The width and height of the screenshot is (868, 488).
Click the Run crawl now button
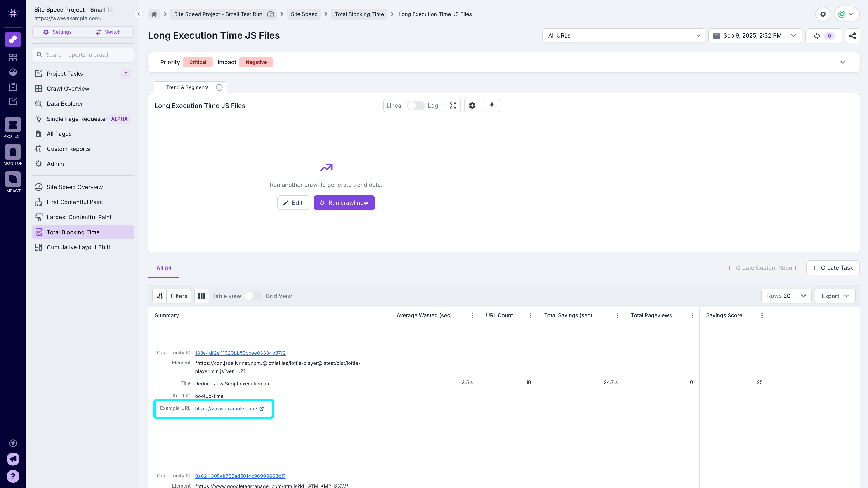click(344, 202)
